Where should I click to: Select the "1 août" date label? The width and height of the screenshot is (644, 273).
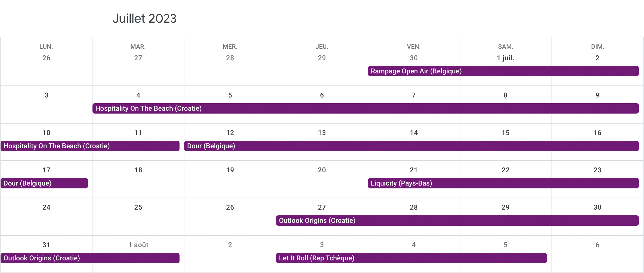click(x=138, y=245)
